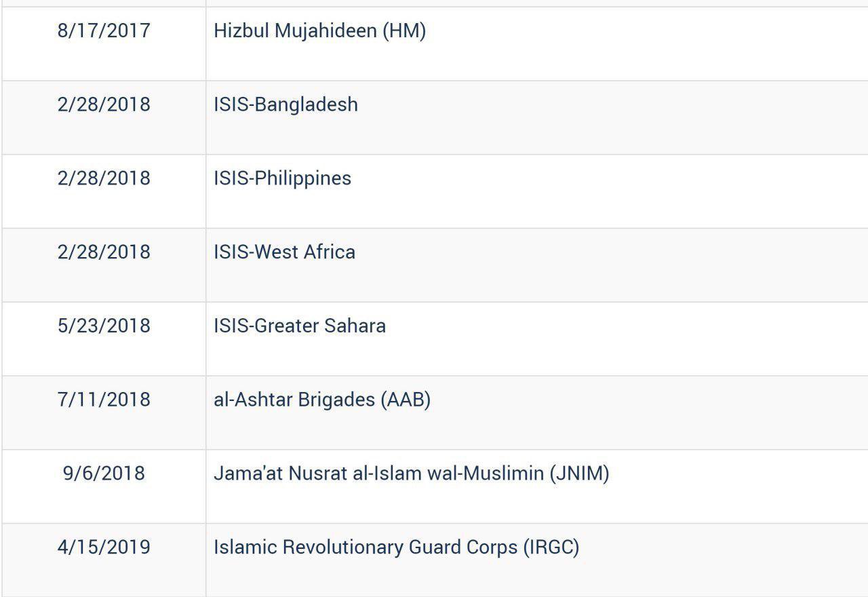
Task: Click the 7/11/2018 date cell
Action: pos(104,400)
